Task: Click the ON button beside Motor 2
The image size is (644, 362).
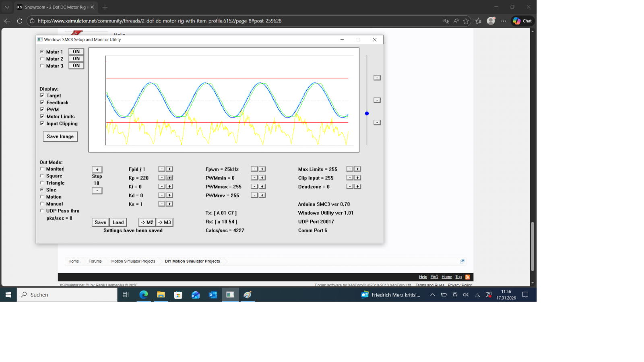Action: click(76, 59)
